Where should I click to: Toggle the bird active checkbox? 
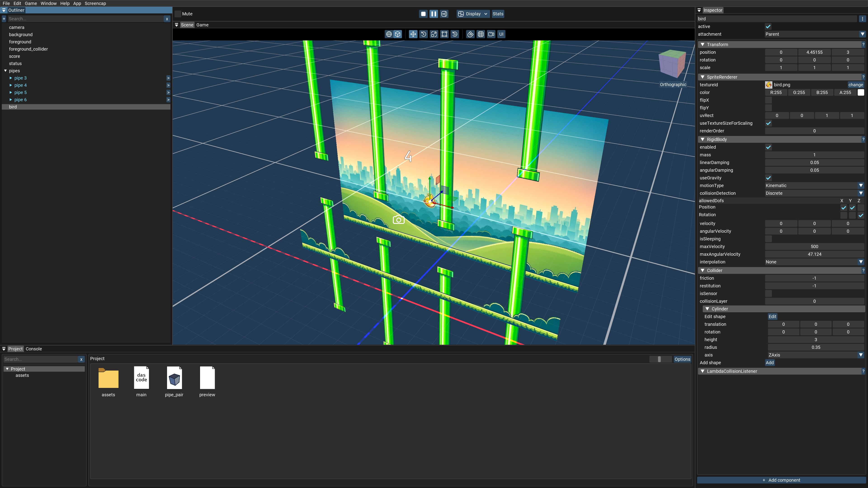pyautogui.click(x=768, y=27)
